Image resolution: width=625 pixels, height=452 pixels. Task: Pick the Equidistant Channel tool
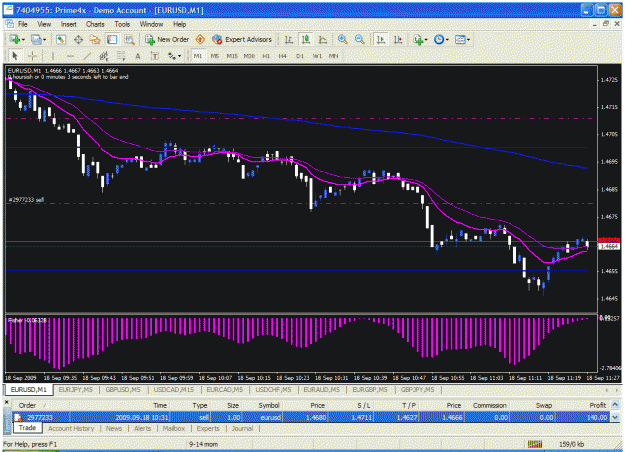tap(104, 56)
